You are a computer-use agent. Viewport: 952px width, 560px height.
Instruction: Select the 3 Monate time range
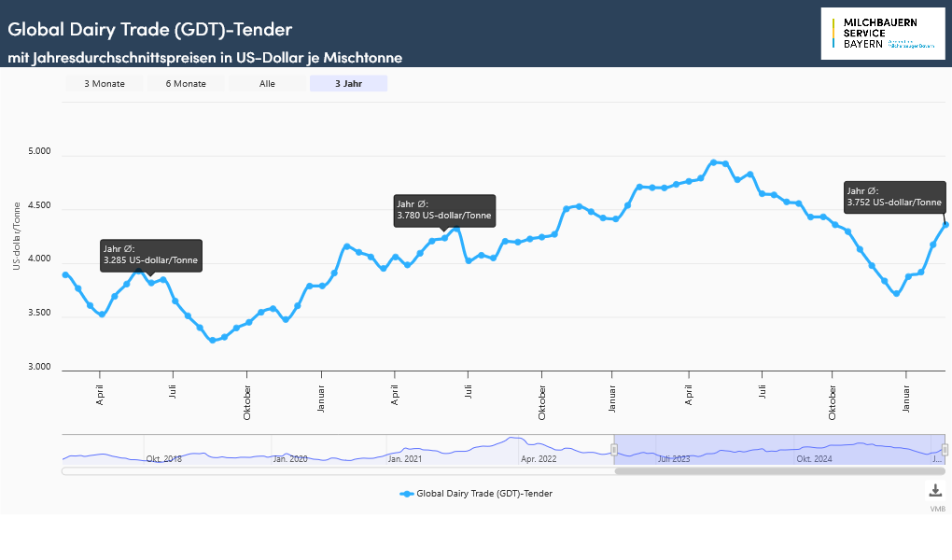104,84
